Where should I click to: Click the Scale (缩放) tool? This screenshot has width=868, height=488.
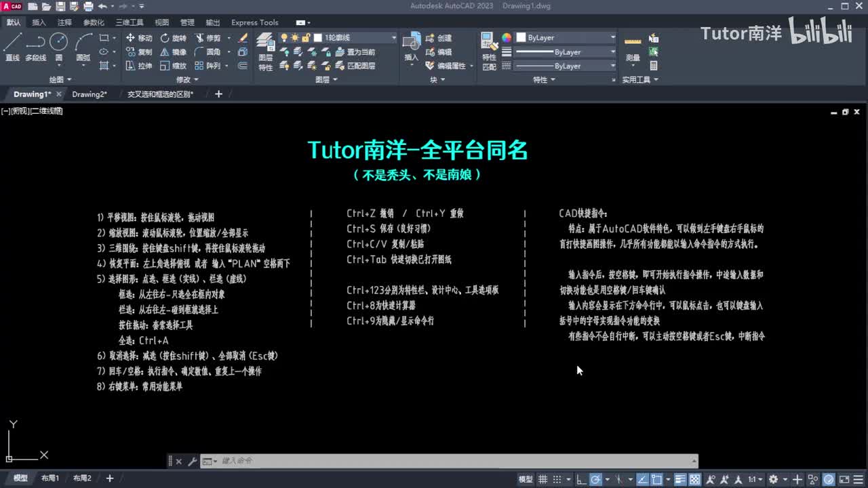tap(173, 66)
